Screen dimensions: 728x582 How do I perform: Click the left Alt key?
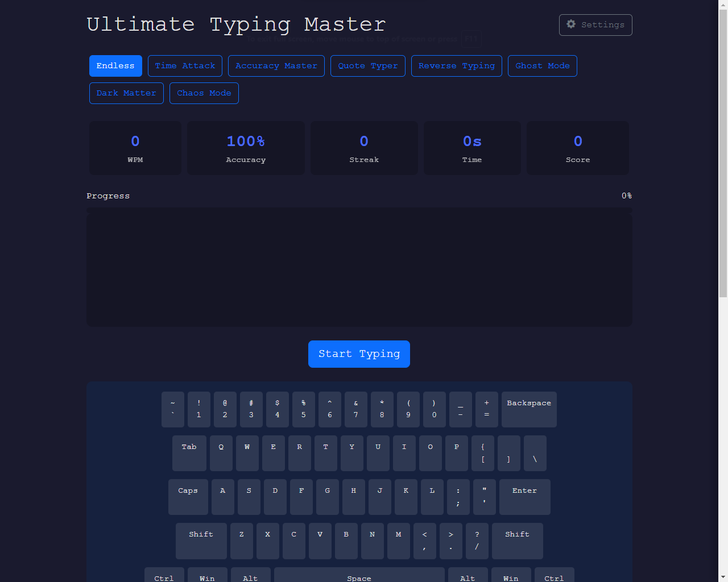tap(251, 575)
